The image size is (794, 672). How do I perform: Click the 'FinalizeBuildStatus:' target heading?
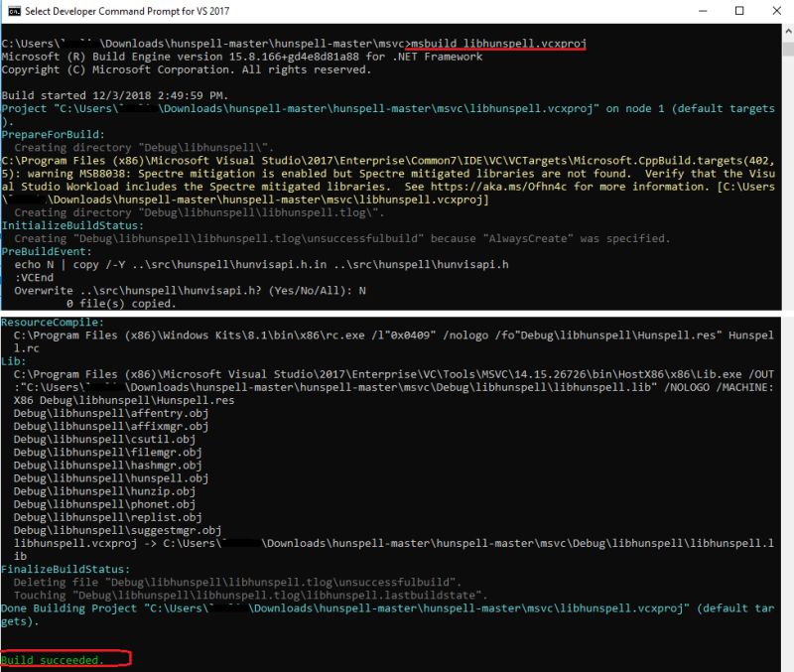click(x=66, y=569)
